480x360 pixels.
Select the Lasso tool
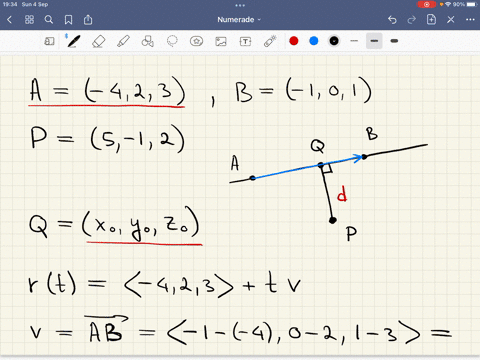click(172, 41)
